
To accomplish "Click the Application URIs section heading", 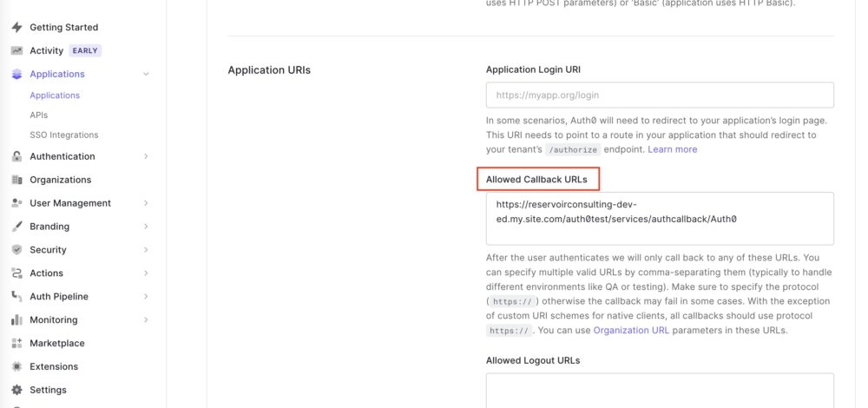I will [x=269, y=70].
